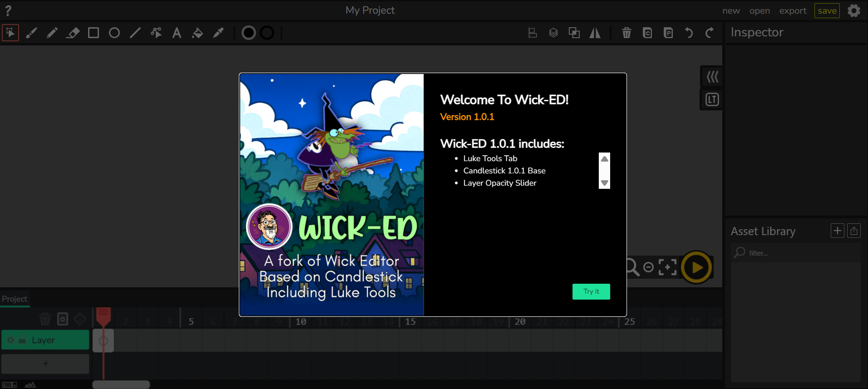Select the Ellipse tool
Image resolution: width=868 pixels, height=389 pixels.
point(114,33)
